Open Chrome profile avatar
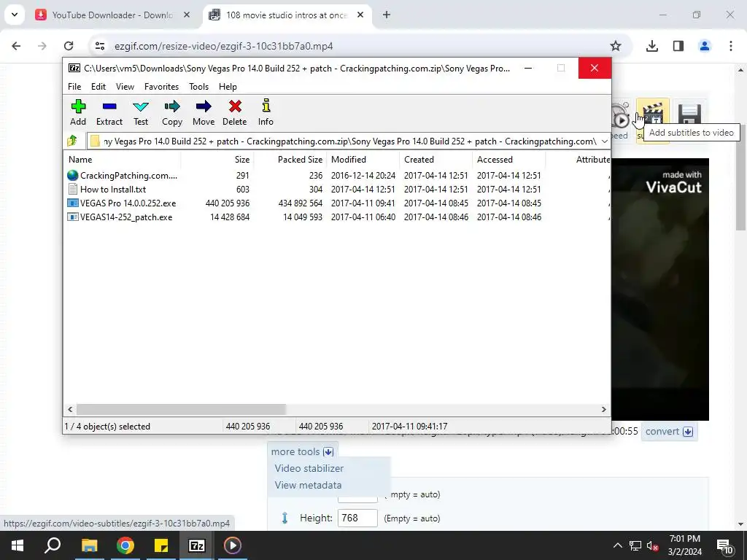Screen dimensions: 747x560 tap(705, 46)
